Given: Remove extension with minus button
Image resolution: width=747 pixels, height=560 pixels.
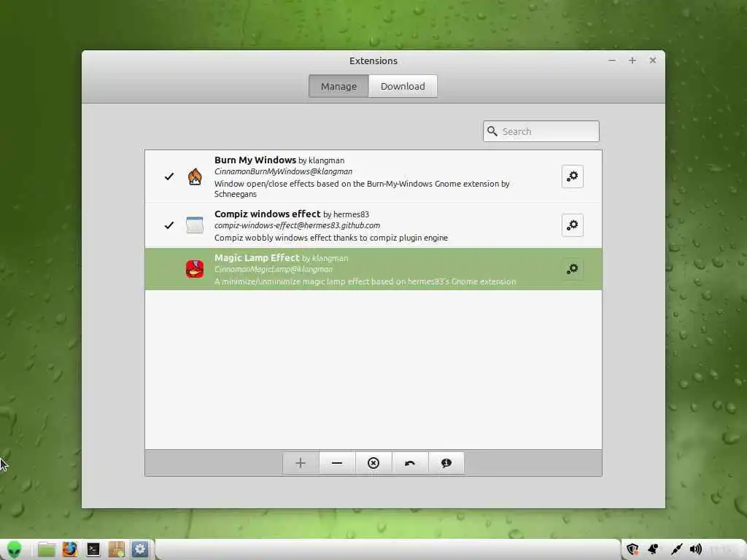Looking at the screenshot, I should click(x=337, y=463).
